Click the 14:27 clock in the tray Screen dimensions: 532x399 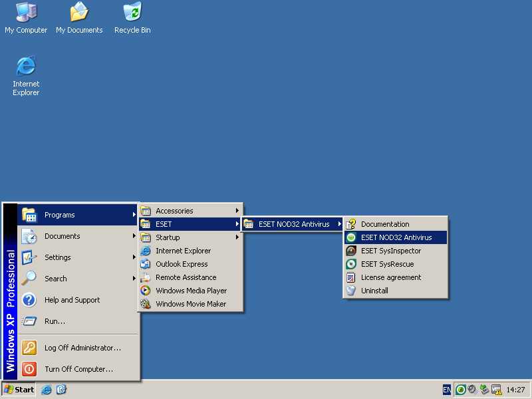coord(515,390)
